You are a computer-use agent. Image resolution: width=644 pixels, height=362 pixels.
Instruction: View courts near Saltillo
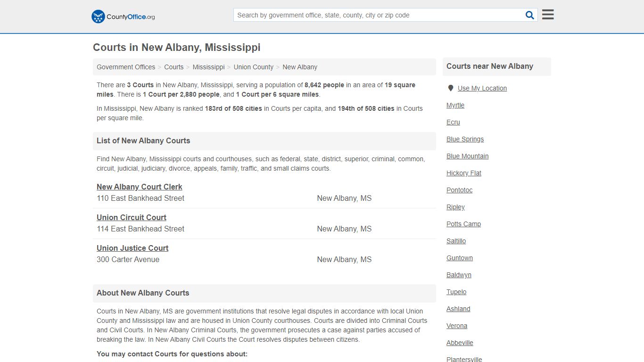[x=456, y=241]
